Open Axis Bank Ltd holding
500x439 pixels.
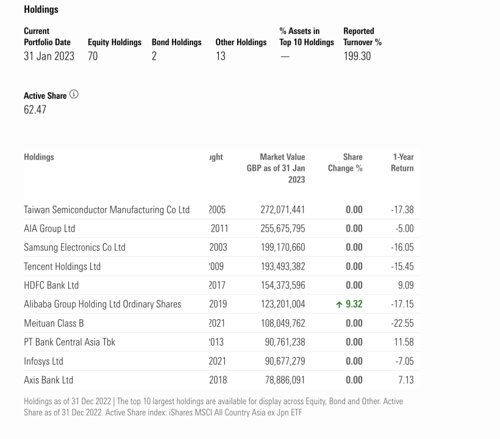tap(48, 380)
